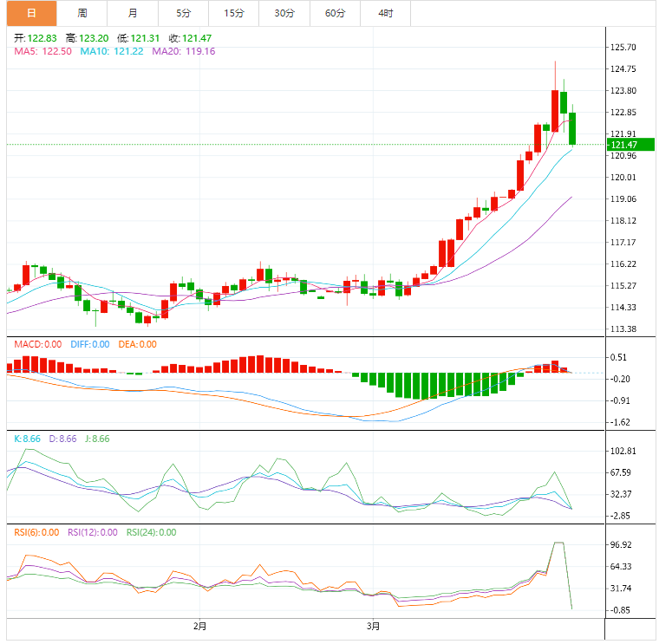Viewport: 659px width, 644px height.
Task: Click the 3月 marker on the time axis
Action: [x=372, y=625]
